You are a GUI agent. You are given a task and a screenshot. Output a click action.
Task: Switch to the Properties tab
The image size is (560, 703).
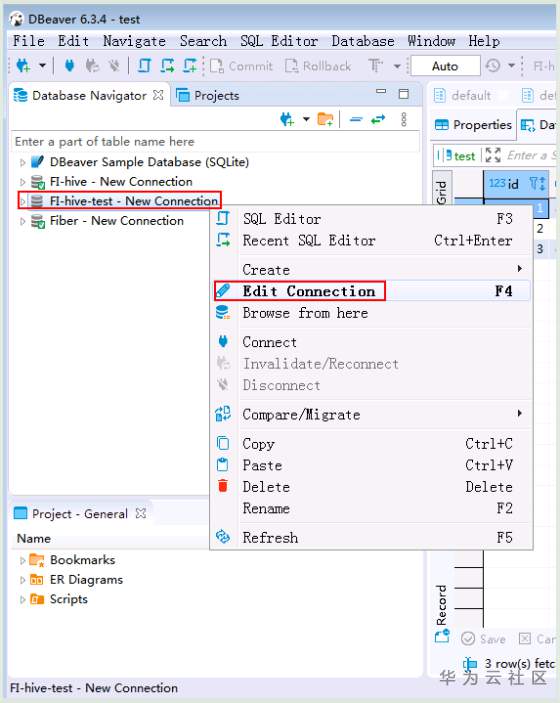(x=473, y=125)
